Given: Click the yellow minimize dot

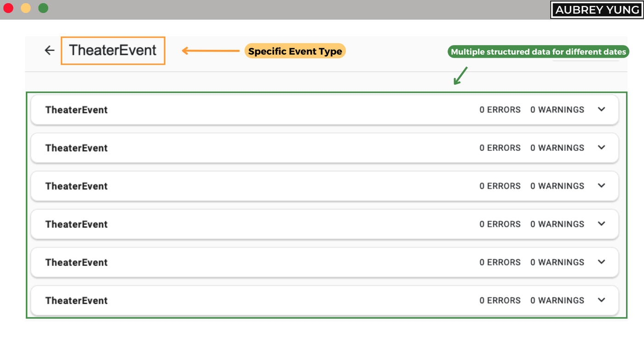Looking at the screenshot, I should [26, 8].
